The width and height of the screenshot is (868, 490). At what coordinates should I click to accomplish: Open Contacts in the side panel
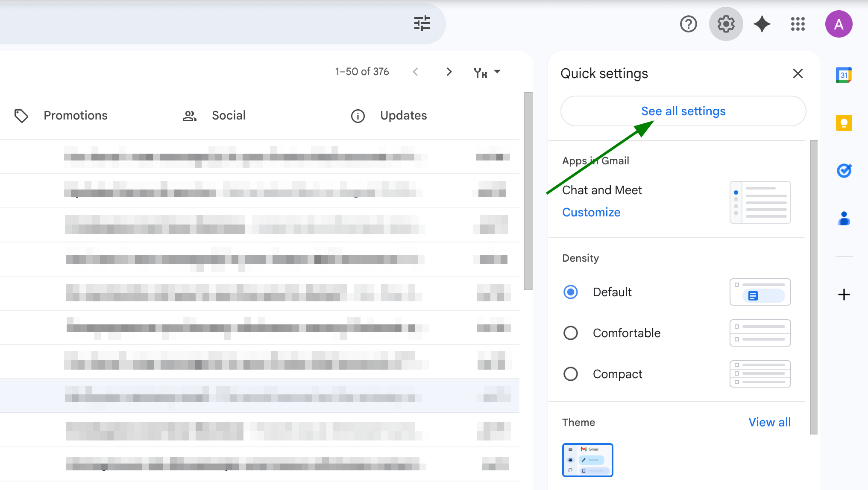(x=843, y=219)
